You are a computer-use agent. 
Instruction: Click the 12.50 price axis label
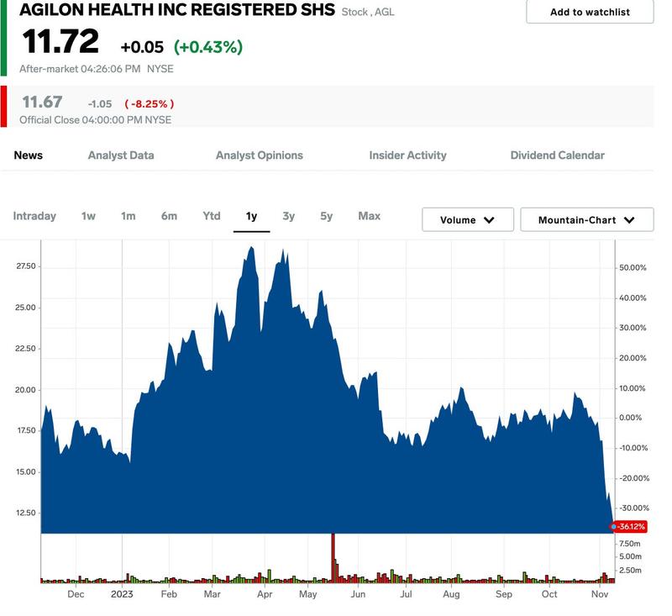[x=26, y=513]
